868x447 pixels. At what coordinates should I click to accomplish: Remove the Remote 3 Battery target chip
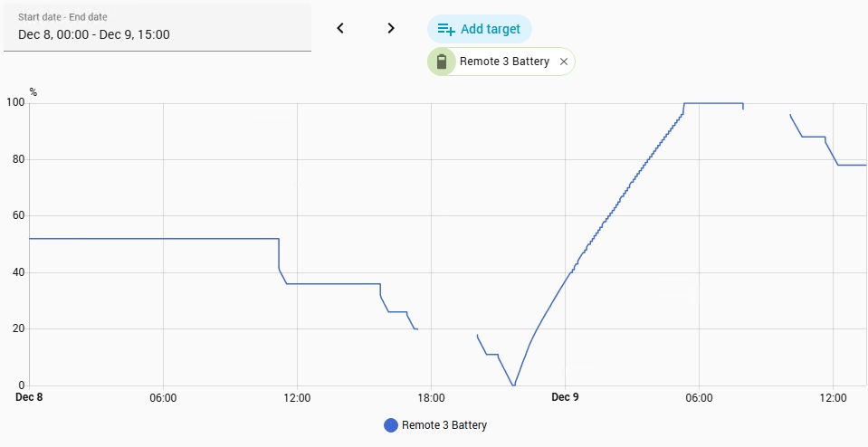[564, 62]
